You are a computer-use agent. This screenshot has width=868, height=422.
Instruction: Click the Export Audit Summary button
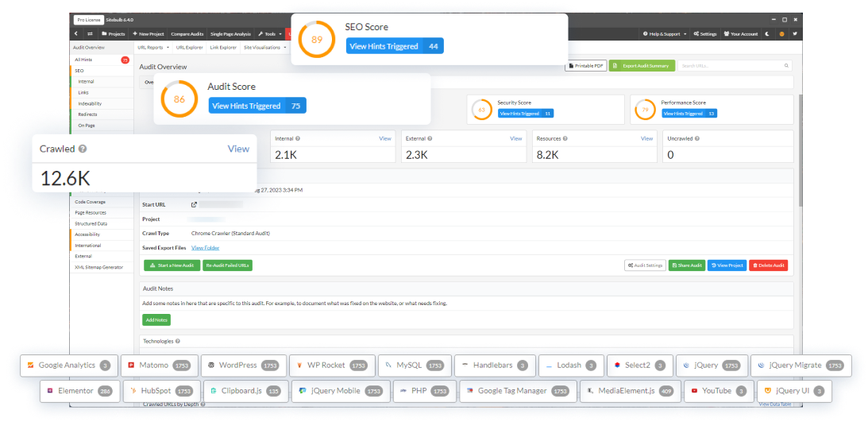(642, 66)
